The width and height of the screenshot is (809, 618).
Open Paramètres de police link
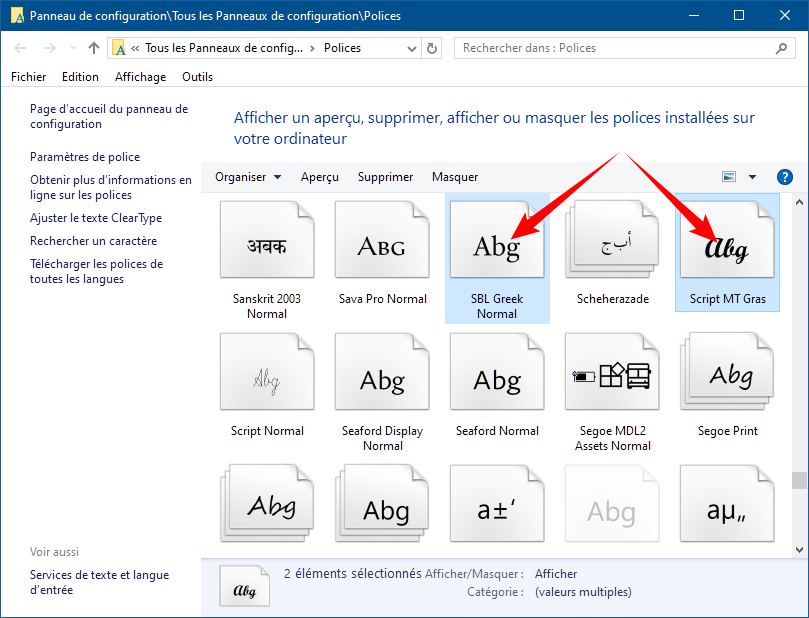click(85, 157)
